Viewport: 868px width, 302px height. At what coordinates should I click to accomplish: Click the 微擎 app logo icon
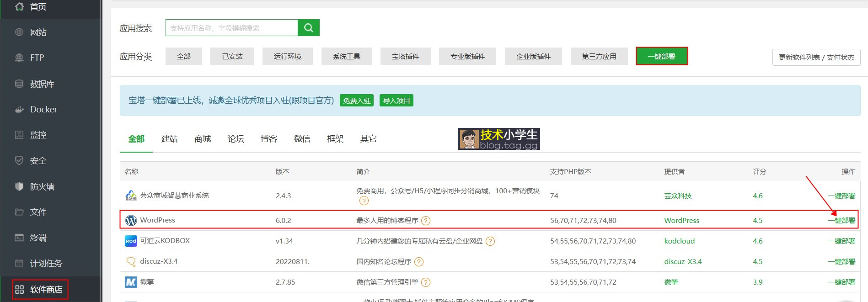pyautogui.click(x=131, y=282)
